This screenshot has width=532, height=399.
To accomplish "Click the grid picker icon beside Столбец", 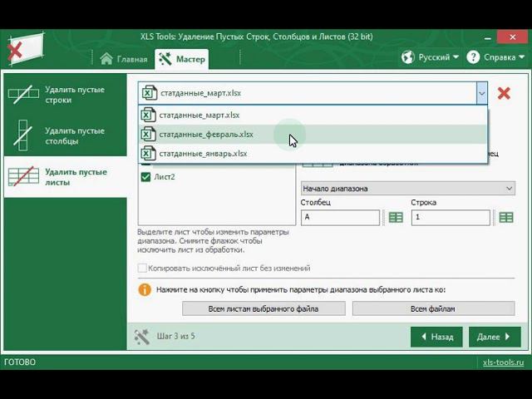I will [396, 218].
